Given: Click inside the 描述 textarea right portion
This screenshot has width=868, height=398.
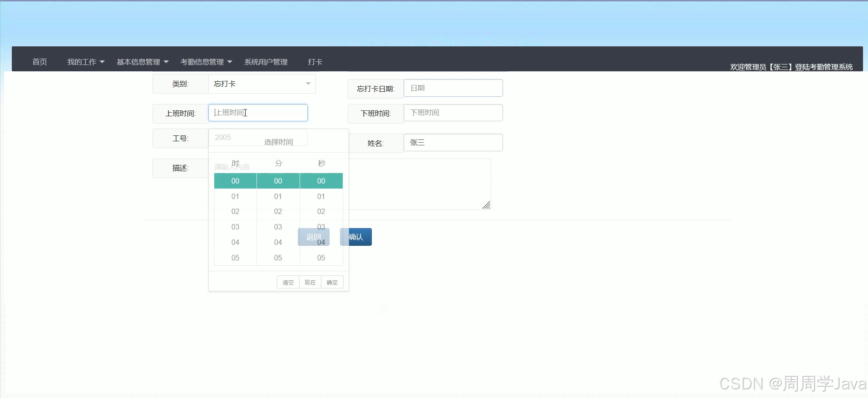Looking at the screenshot, I should [x=420, y=184].
